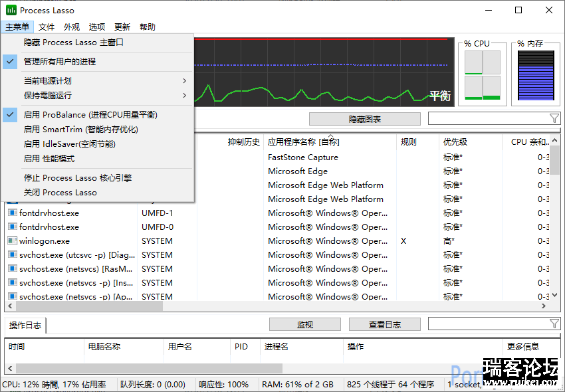Click the fontdrvhost.exe UMFD-0 row icon
565x392 pixels.
13,227
